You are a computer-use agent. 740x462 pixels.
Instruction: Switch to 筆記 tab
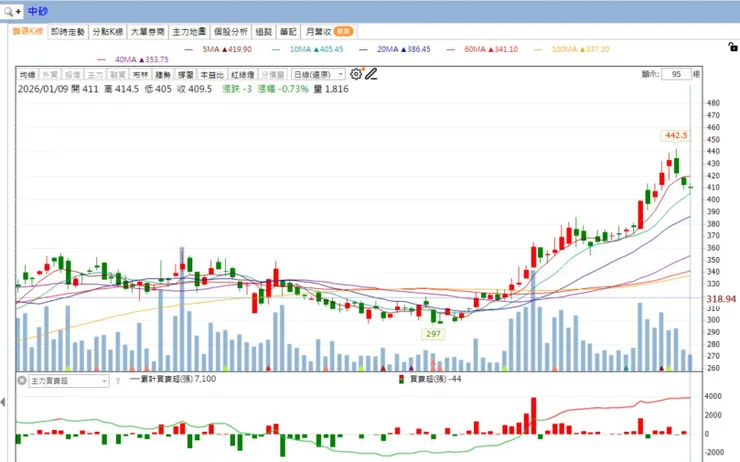(x=288, y=32)
